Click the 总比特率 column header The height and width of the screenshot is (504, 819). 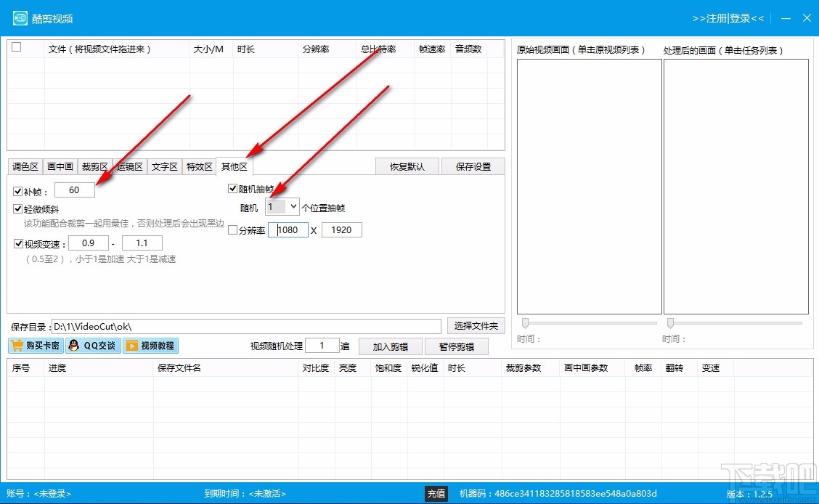[386, 49]
